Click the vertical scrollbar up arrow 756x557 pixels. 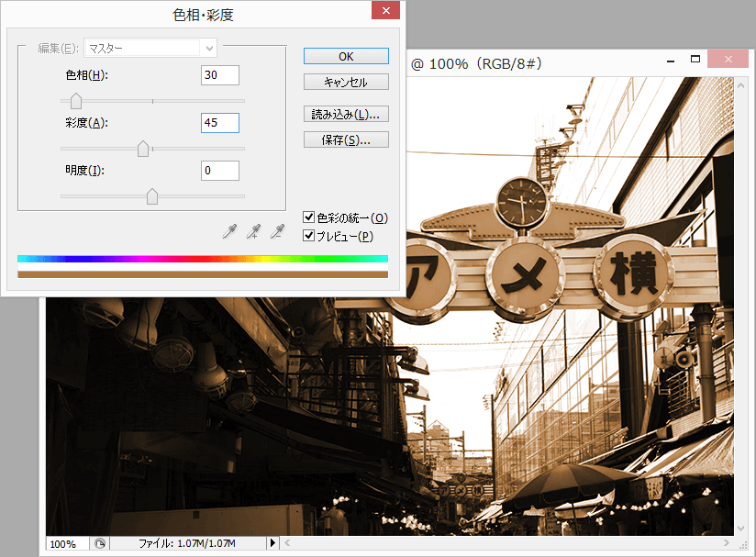(741, 85)
